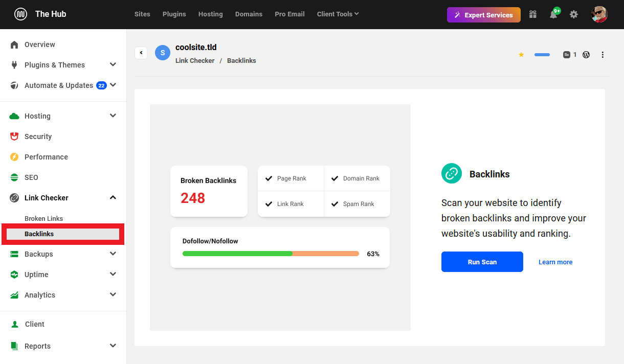
Task: Open the Learn more link
Action: coord(555,262)
